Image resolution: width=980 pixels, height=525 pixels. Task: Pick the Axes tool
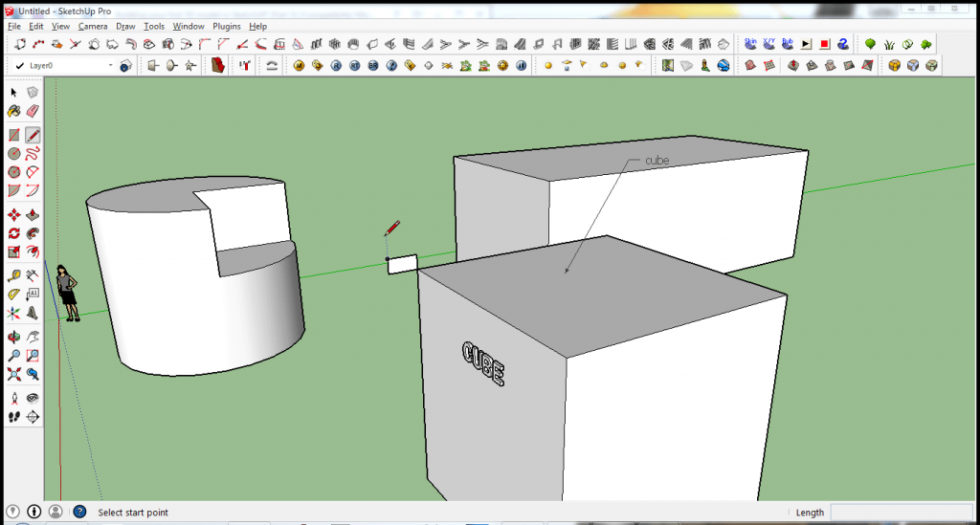click(x=13, y=313)
